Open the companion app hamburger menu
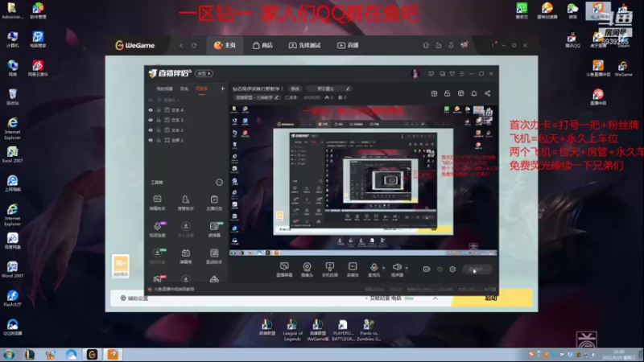The height and width of the screenshot is (362, 644). click(x=462, y=74)
